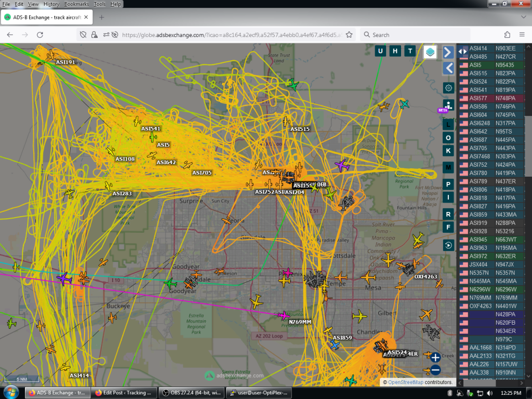This screenshot has width=532, height=399.
Task: Open the map layer switcher icon
Action: pos(430,52)
